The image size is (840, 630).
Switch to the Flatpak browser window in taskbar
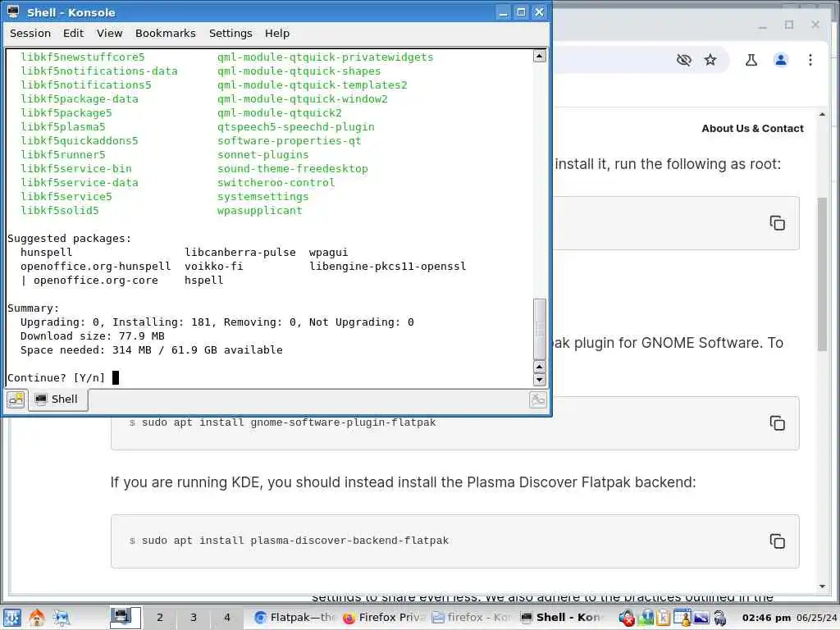(x=295, y=618)
